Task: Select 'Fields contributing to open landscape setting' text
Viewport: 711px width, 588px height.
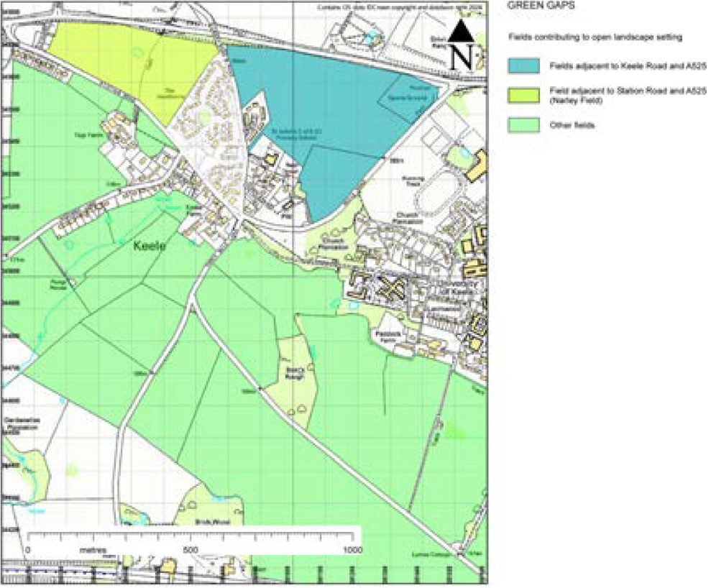Action: (x=595, y=37)
